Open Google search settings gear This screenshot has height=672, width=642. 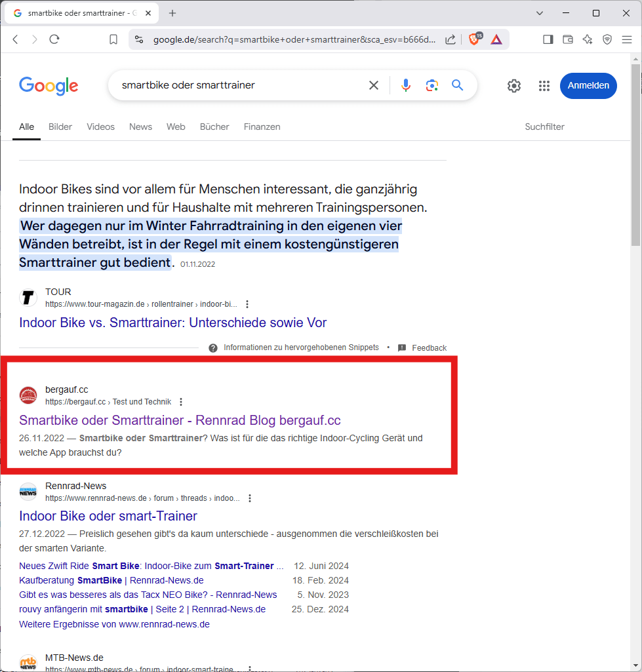514,86
